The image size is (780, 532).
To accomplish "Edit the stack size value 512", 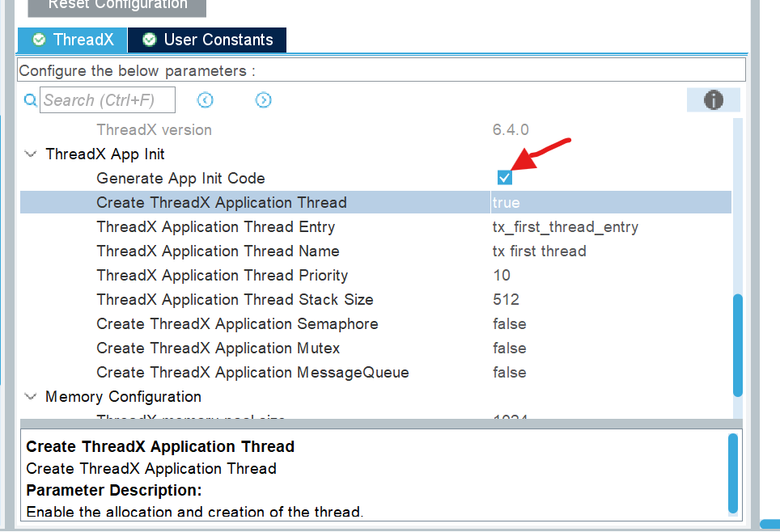I will tap(506, 300).
